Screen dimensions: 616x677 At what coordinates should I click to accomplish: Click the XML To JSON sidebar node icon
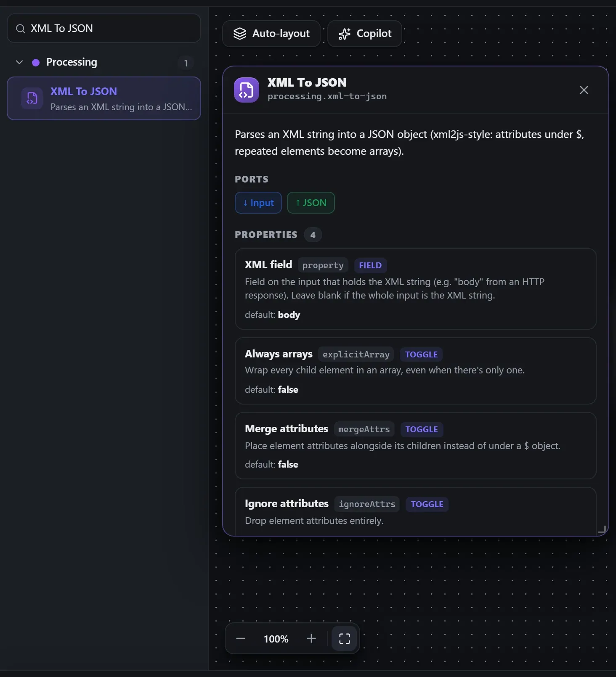coord(32,98)
